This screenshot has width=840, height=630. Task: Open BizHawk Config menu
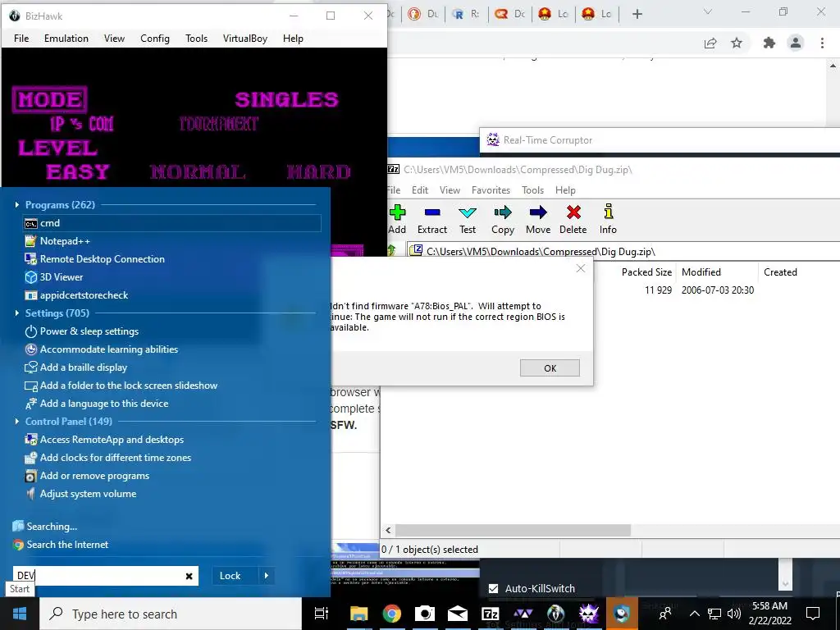pos(155,38)
